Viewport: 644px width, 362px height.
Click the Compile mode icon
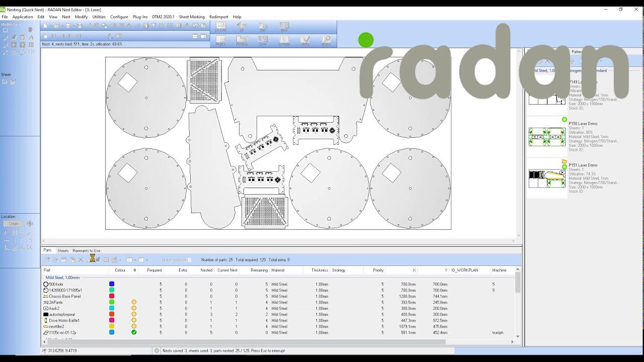click(284, 41)
